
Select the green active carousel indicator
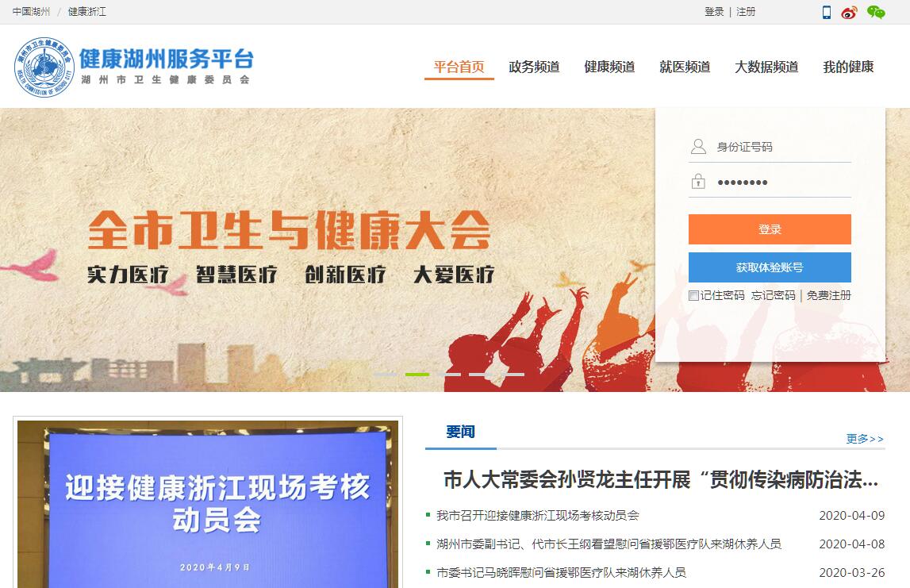click(x=417, y=375)
